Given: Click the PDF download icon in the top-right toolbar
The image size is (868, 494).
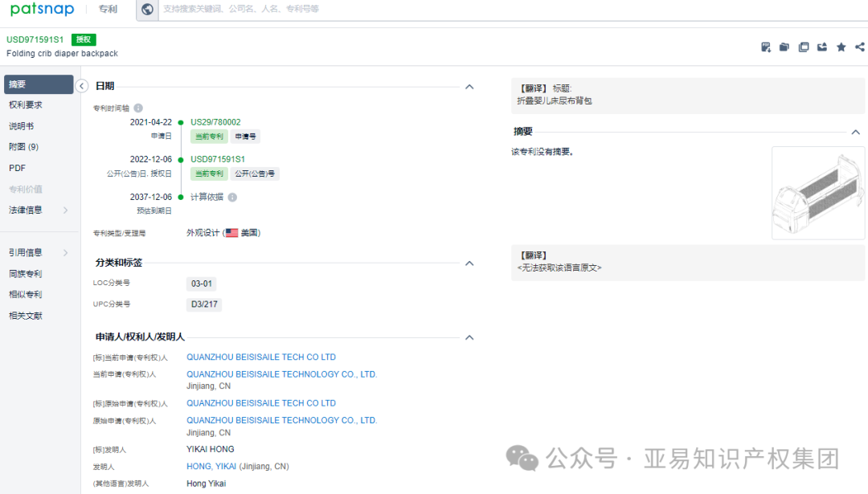Looking at the screenshot, I should 766,47.
